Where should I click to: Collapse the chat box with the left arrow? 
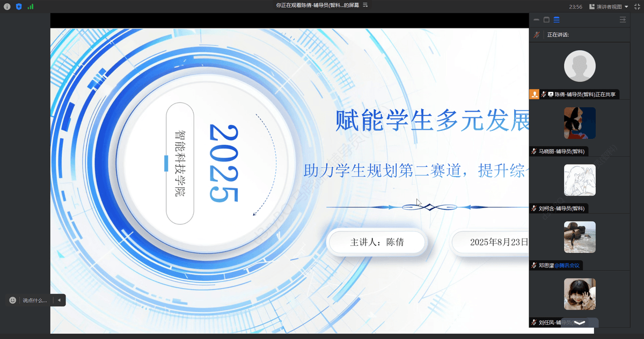(59, 300)
